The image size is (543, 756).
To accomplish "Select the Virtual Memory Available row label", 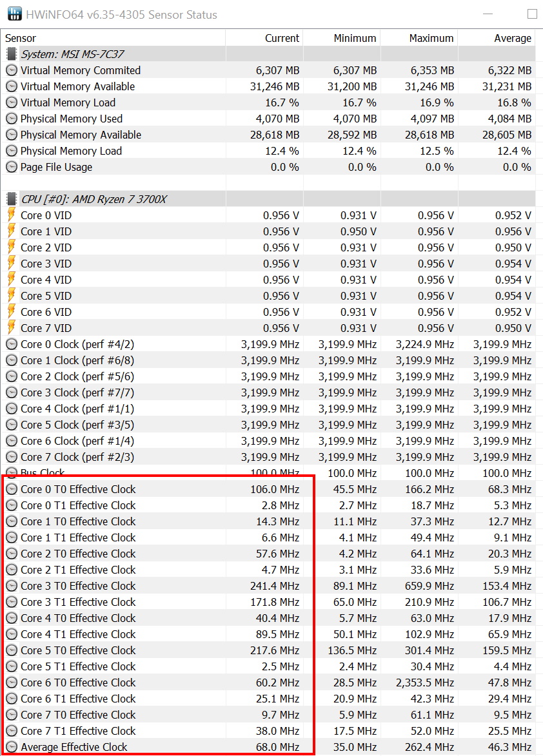I will 77,86.
